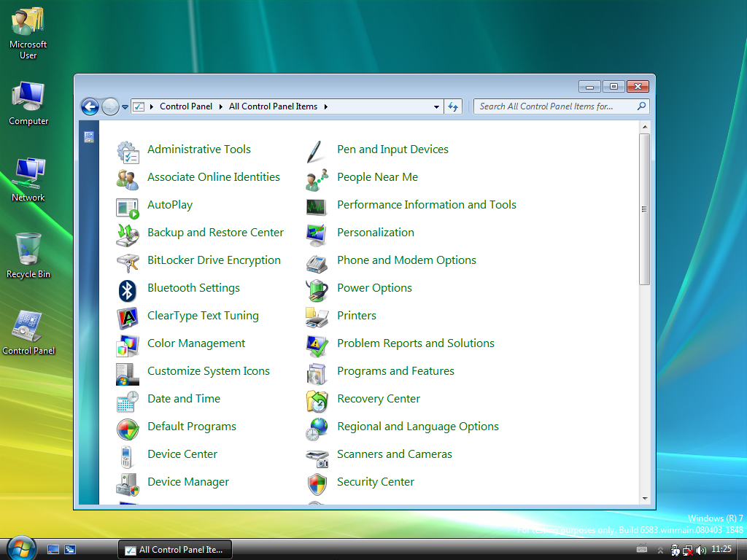Select the Control Panel breadcrumb segment

click(x=186, y=106)
